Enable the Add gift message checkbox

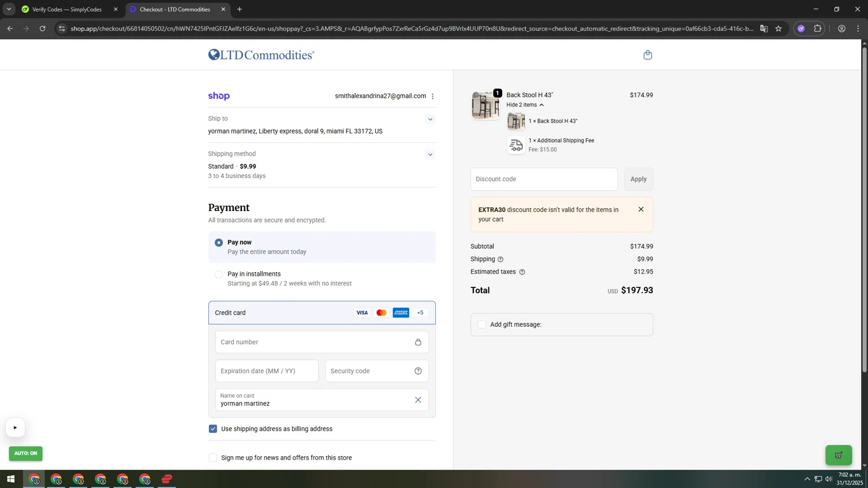coord(482,324)
